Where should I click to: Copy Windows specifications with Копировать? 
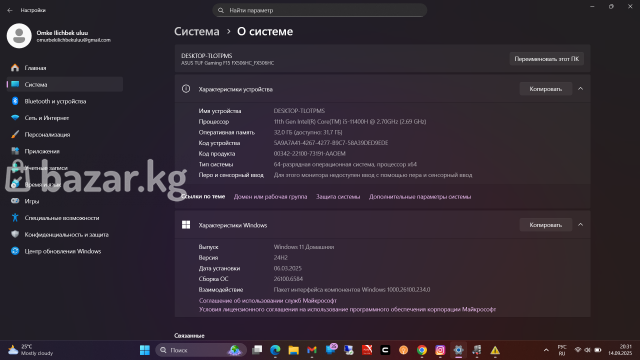coord(545,225)
